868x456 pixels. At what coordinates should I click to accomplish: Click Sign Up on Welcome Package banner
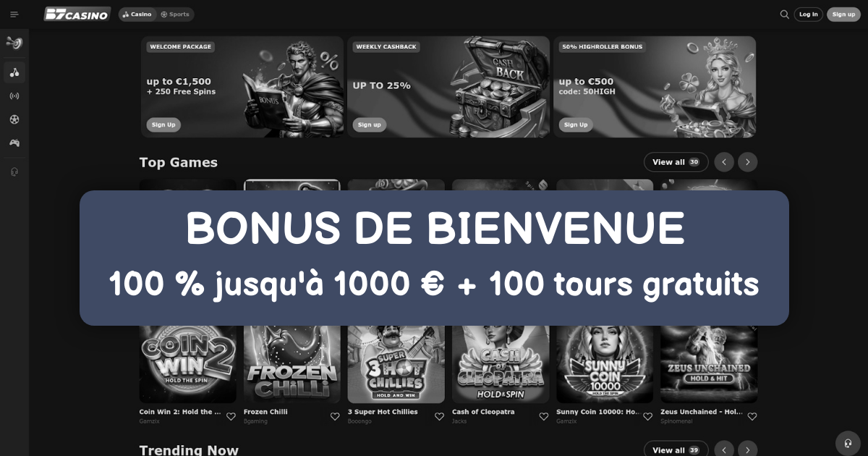[163, 124]
